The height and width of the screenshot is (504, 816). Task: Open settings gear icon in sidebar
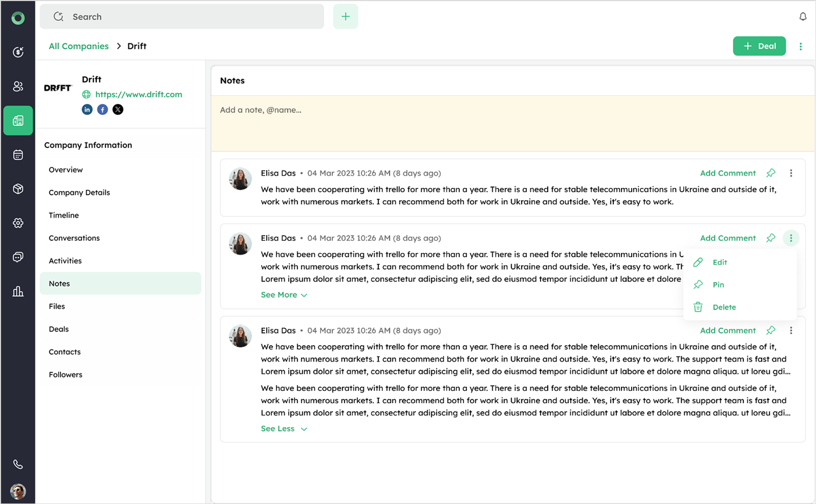(18, 223)
